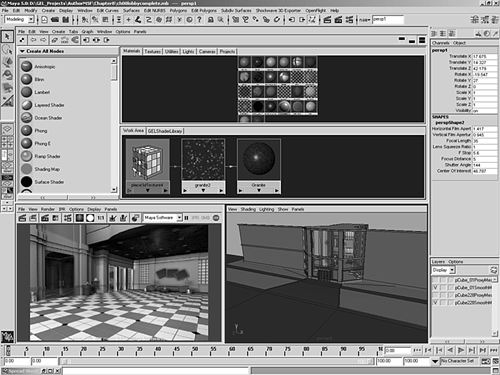Select the Ocean Shader node icon
This screenshot has width=500, height=375.
click(x=26, y=118)
